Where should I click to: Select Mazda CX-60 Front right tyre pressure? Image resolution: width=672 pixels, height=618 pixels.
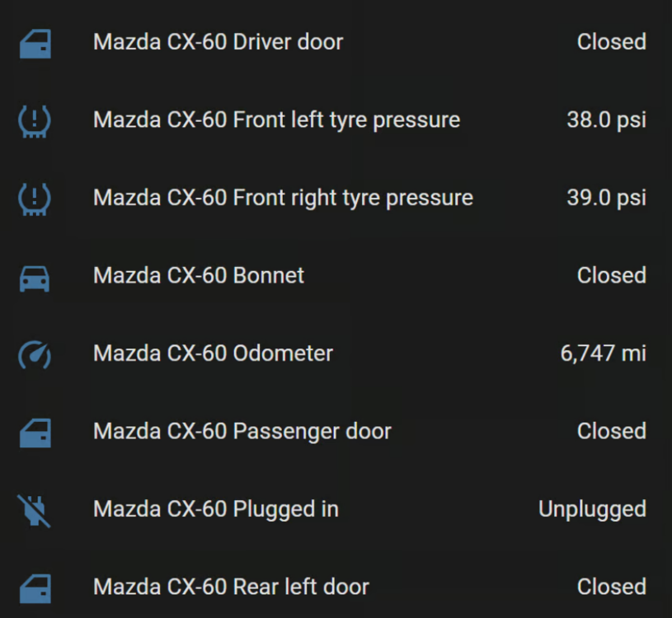tap(283, 198)
